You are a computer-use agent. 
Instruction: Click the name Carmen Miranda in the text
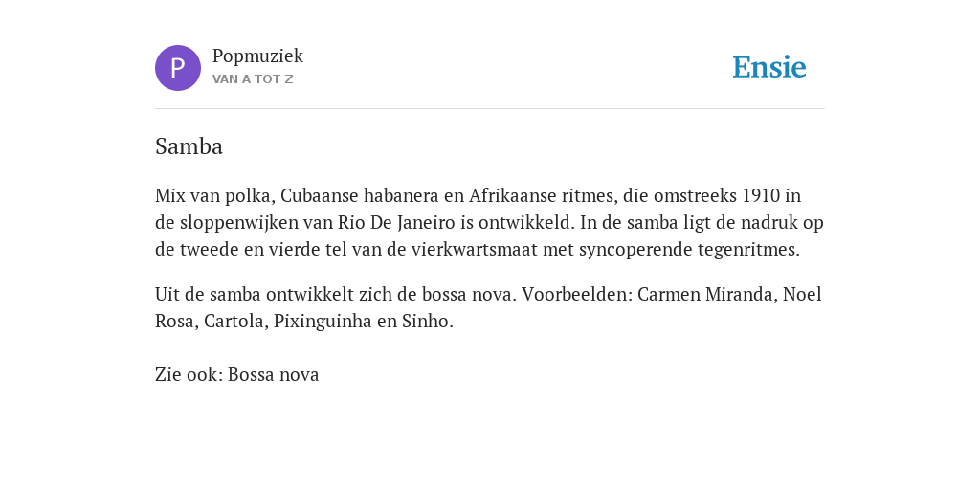tap(705, 294)
